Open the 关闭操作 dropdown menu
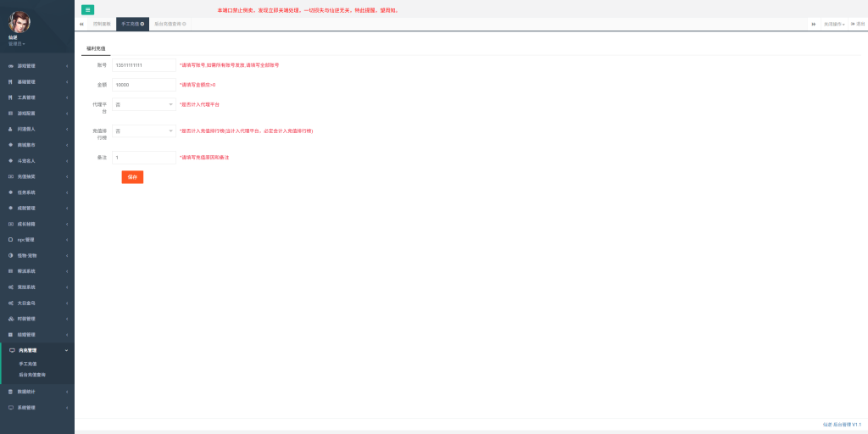Image resolution: width=868 pixels, height=434 pixels. (834, 24)
